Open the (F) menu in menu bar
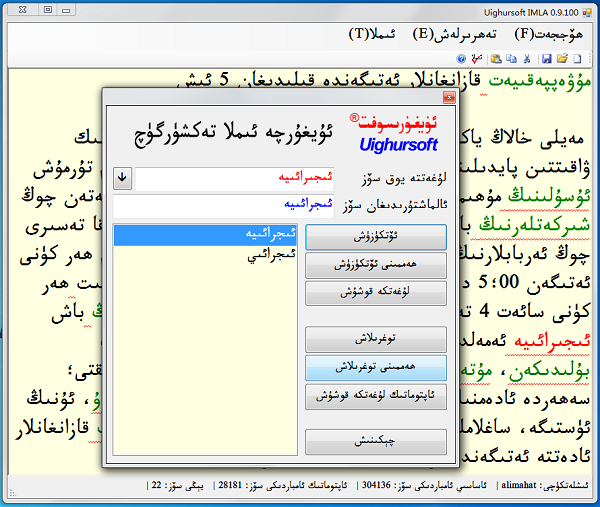This screenshot has width=600, height=507. tap(548, 34)
